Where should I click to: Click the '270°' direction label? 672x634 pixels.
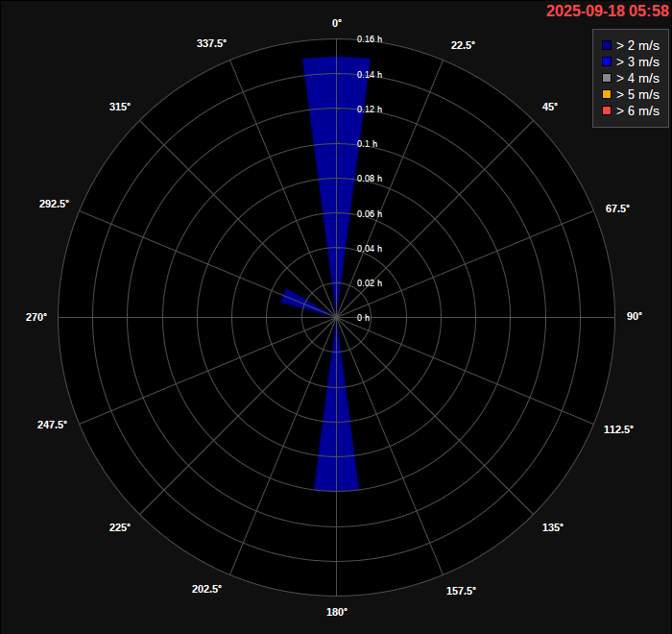coord(36,317)
